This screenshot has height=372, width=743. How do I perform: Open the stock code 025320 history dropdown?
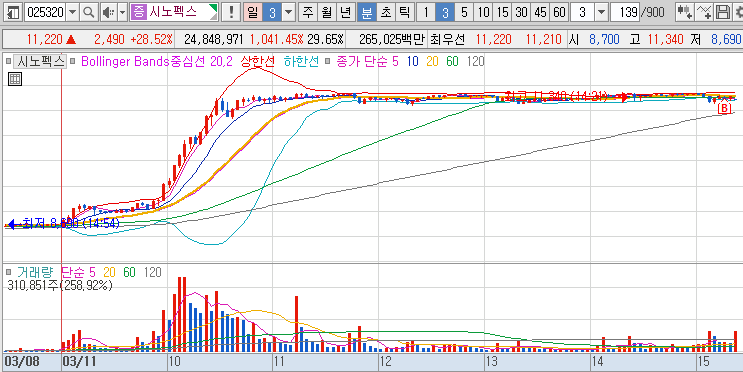pos(72,12)
